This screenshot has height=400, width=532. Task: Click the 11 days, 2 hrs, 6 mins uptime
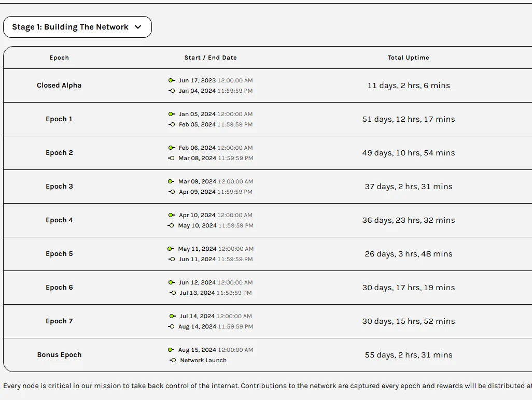409,85
